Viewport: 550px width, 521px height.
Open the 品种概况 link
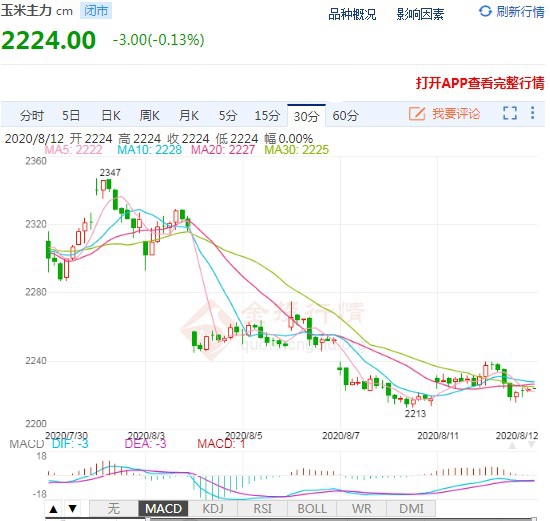point(352,14)
